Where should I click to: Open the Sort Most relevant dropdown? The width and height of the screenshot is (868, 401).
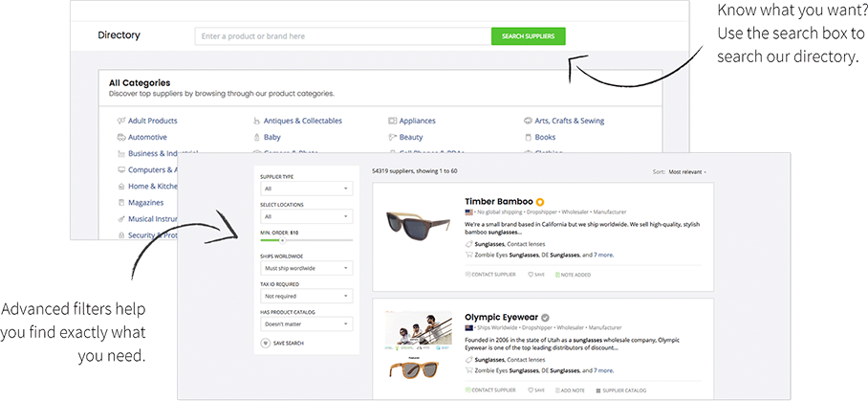tap(687, 172)
